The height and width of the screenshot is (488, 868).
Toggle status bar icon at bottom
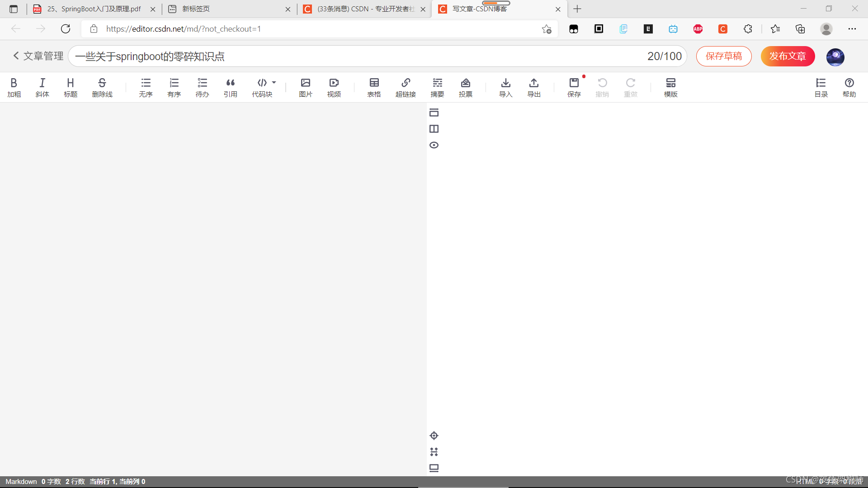pyautogui.click(x=434, y=468)
